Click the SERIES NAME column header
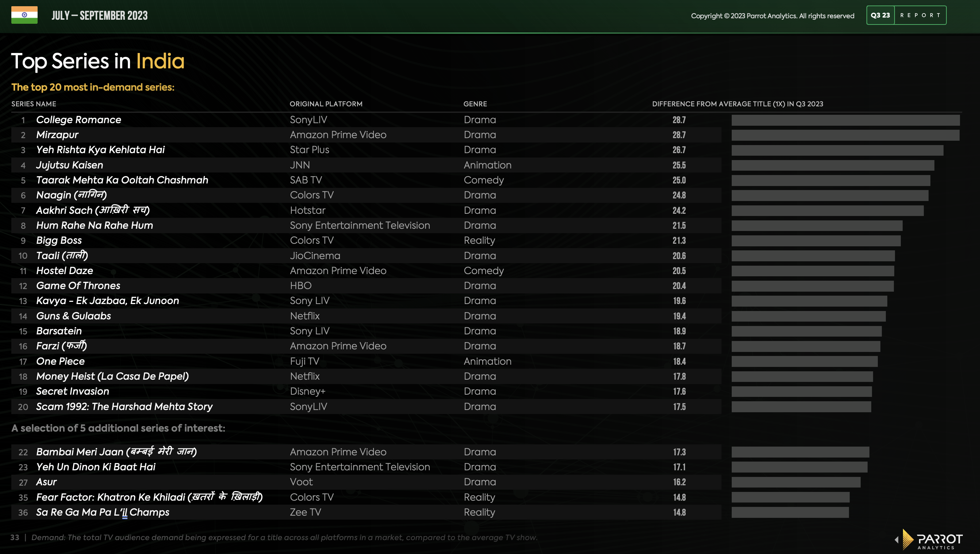980x554 pixels. [x=34, y=104]
